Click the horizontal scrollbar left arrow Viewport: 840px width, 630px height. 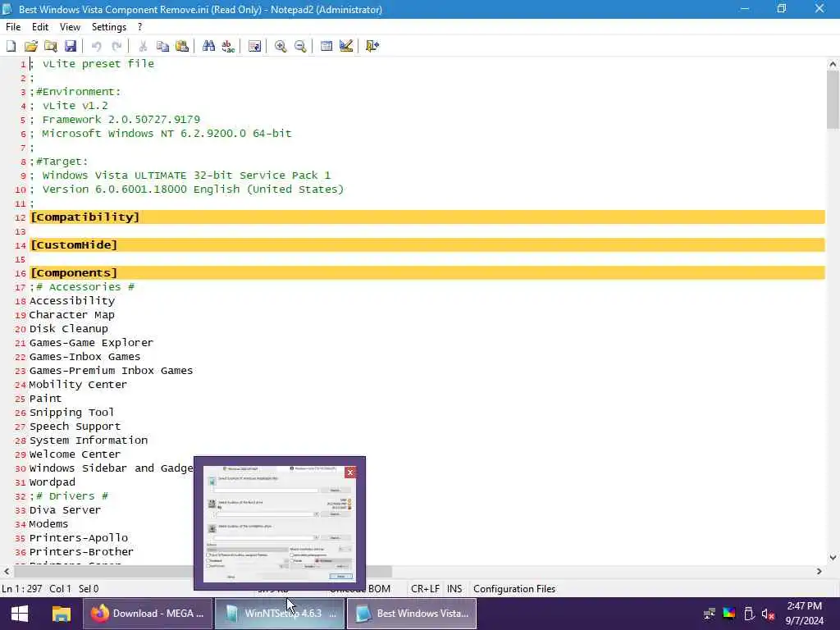[x=7, y=572]
